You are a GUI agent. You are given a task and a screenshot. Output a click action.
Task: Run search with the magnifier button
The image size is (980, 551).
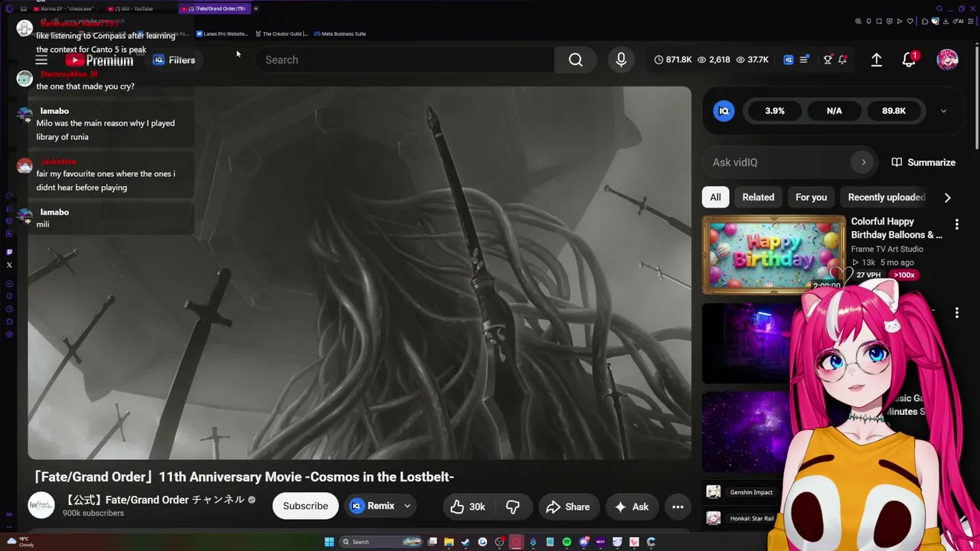coord(576,60)
